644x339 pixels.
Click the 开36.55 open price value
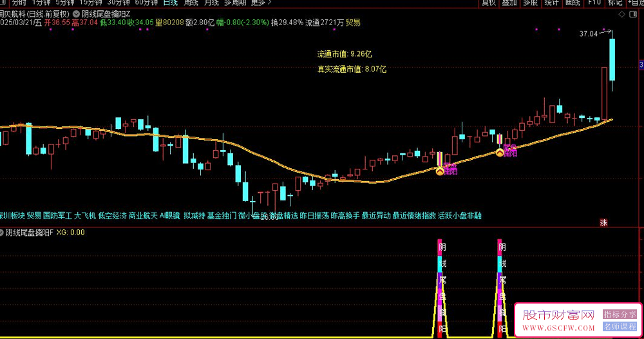tap(57, 23)
